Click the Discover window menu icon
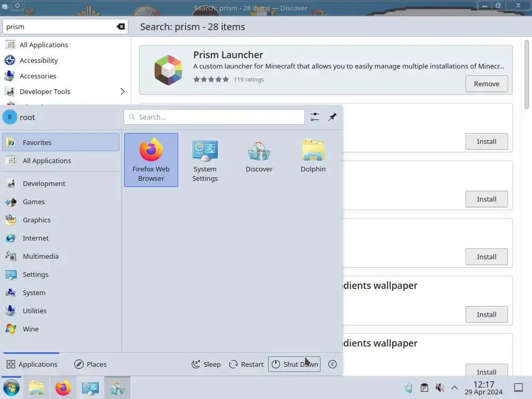Image resolution: width=532 pixels, height=399 pixels. 5,6
